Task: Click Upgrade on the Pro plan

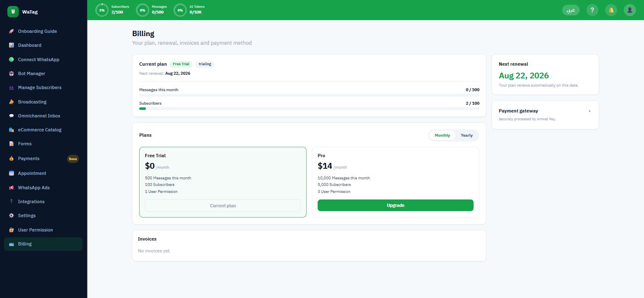Action: pos(396,205)
